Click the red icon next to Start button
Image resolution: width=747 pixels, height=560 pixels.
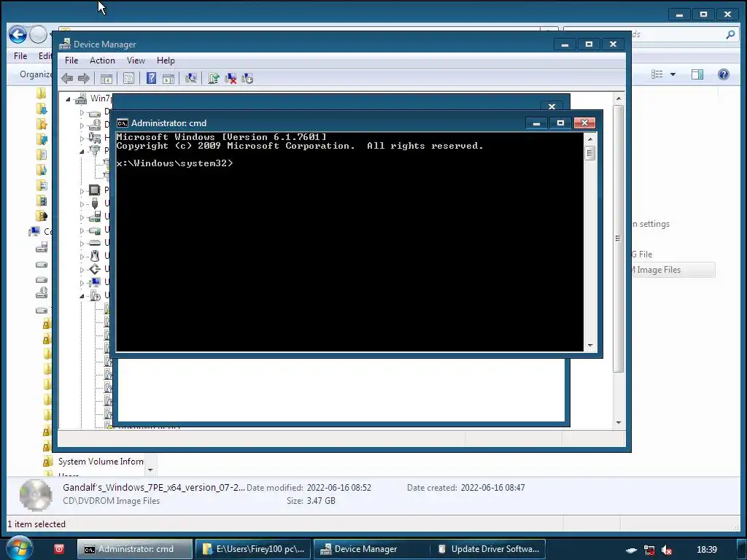[x=59, y=548]
